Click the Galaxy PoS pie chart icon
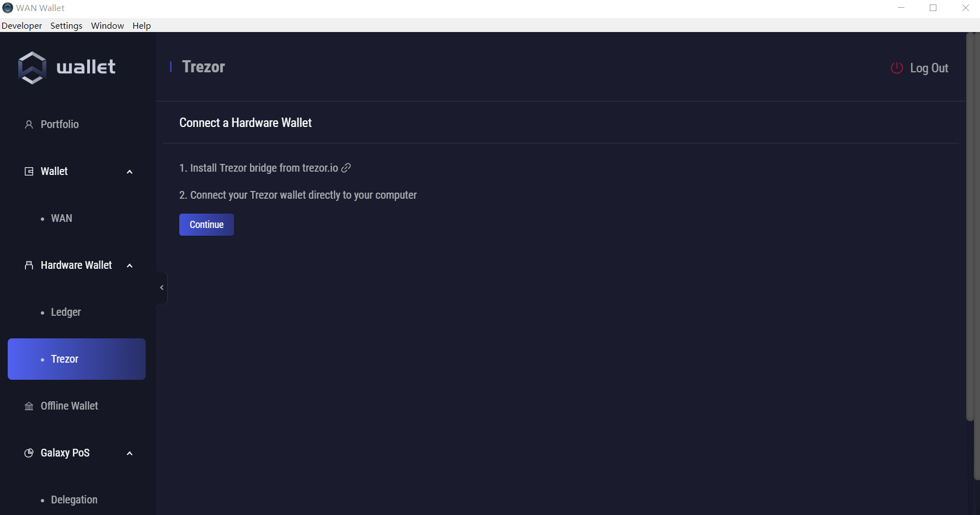Image resolution: width=980 pixels, height=515 pixels. click(29, 453)
